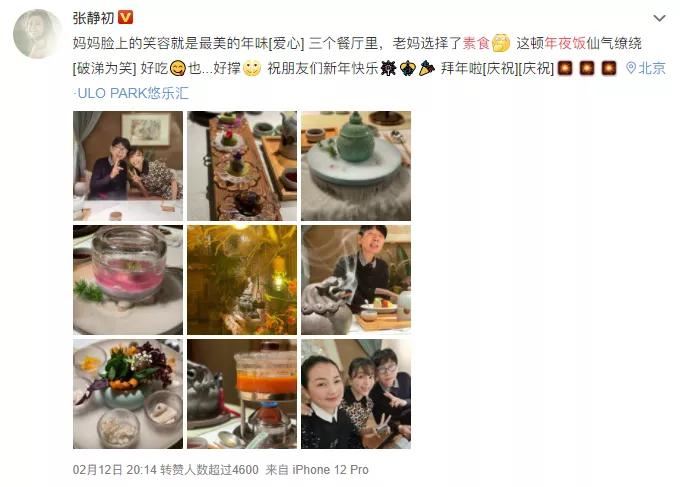Click the smiling emoji after 好撑
The width and height of the screenshot is (680, 487).
(252, 68)
